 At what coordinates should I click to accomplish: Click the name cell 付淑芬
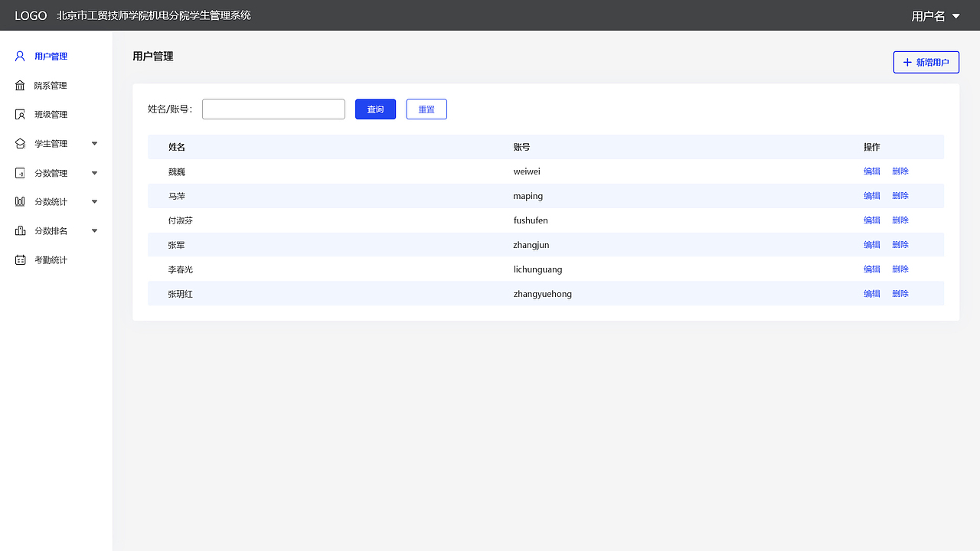[181, 220]
